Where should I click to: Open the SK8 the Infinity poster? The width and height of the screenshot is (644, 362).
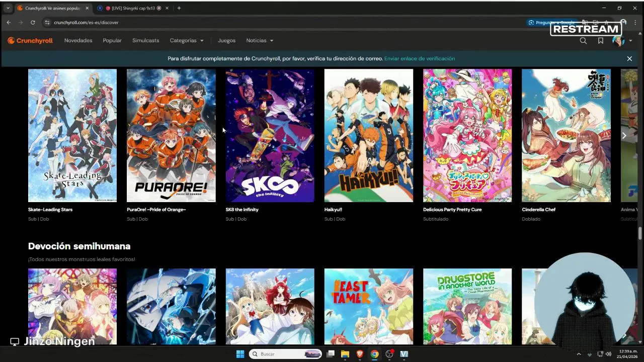(x=270, y=135)
